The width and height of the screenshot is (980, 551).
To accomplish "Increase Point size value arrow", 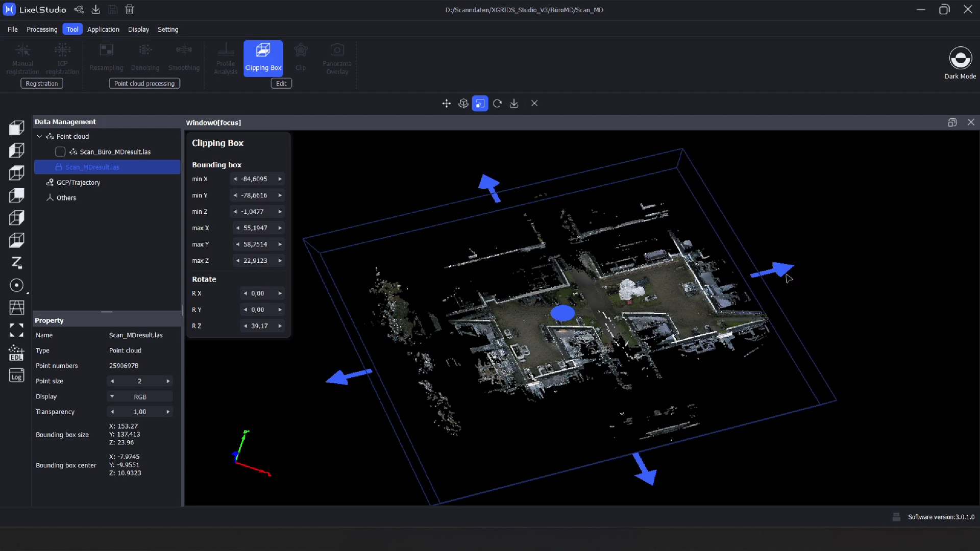I will (x=168, y=381).
